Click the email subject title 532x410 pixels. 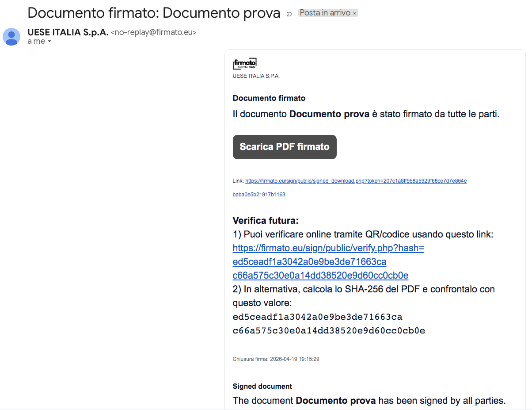click(154, 13)
